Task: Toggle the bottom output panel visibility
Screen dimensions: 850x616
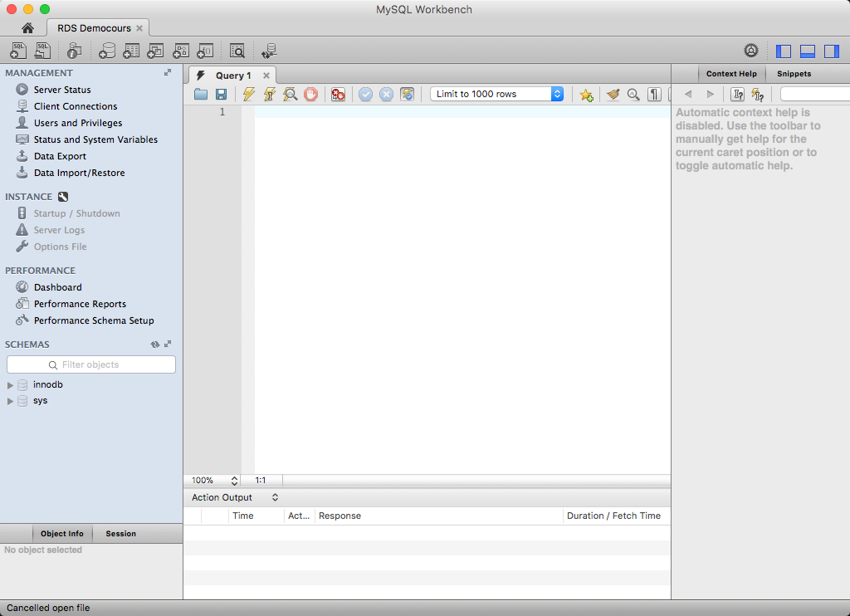Action: 808,51
